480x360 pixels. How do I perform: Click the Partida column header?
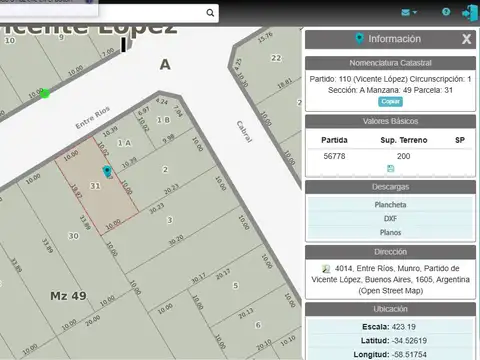click(334, 140)
